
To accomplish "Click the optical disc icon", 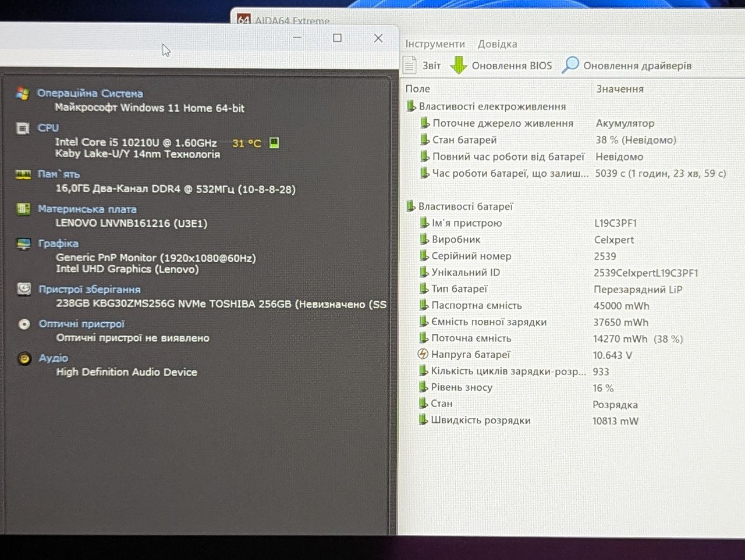I will coord(24,324).
